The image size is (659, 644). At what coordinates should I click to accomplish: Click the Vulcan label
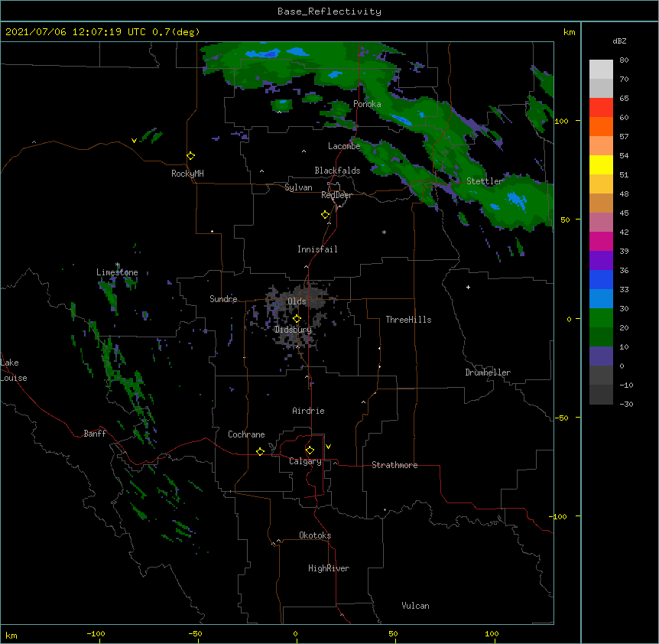click(x=415, y=606)
